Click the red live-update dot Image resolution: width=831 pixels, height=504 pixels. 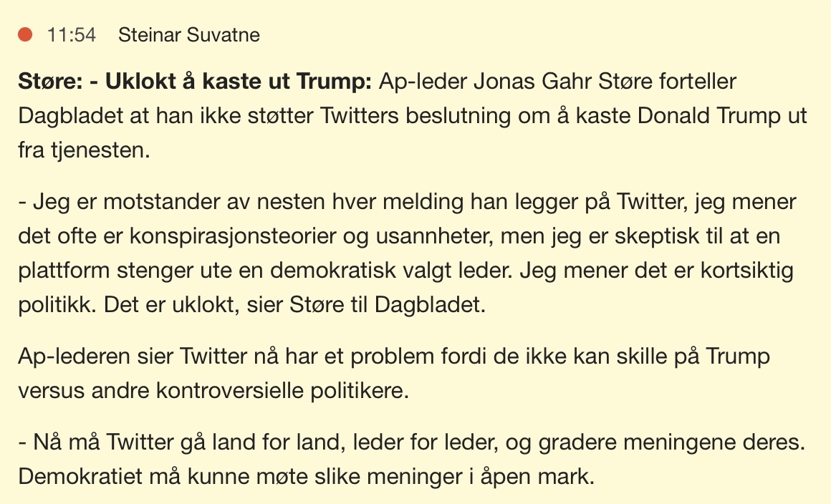click(x=26, y=34)
